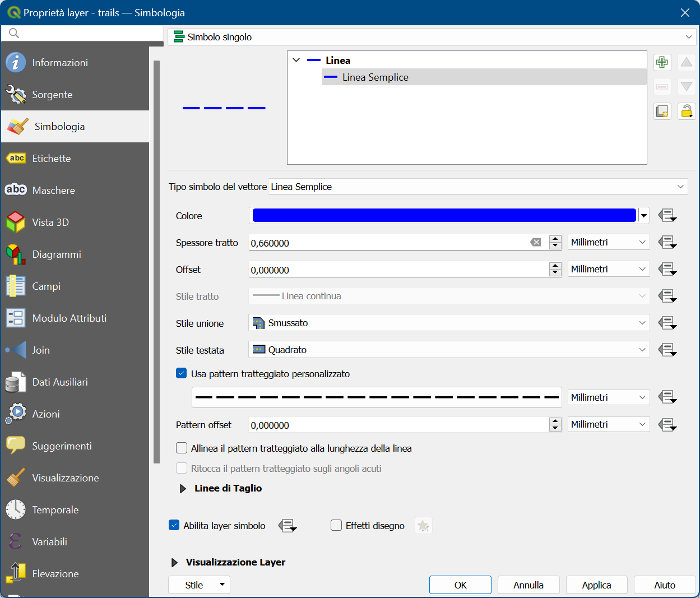Select Linea Semplice in symbol tree

(x=484, y=77)
